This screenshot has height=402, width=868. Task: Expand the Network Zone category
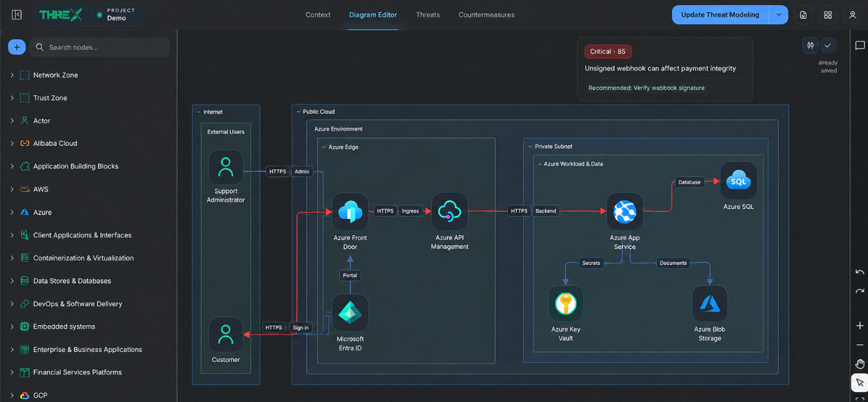click(12, 75)
